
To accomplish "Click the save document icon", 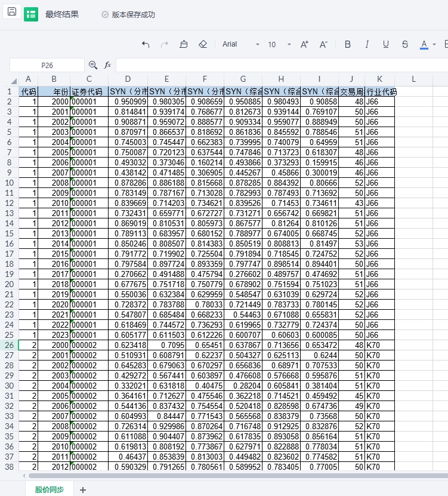I will [12, 12].
